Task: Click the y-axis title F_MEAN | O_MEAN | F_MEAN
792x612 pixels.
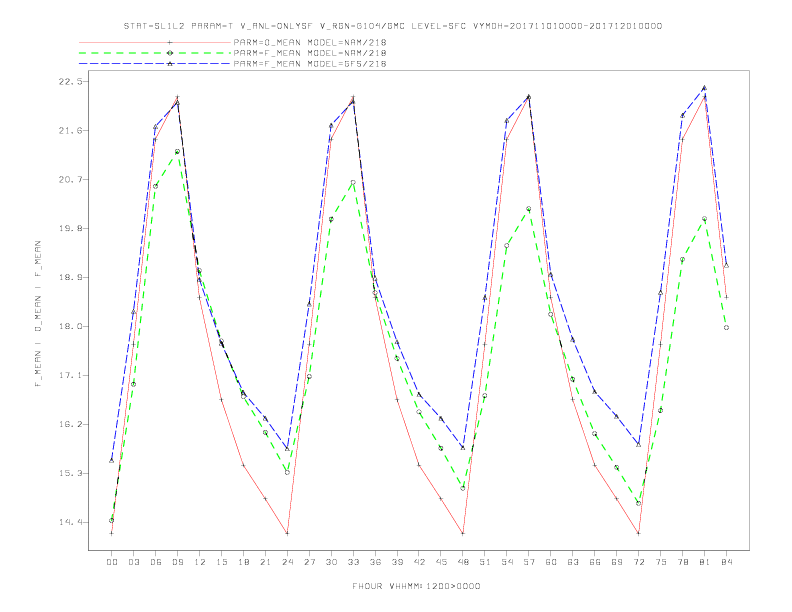Action: tap(38, 314)
